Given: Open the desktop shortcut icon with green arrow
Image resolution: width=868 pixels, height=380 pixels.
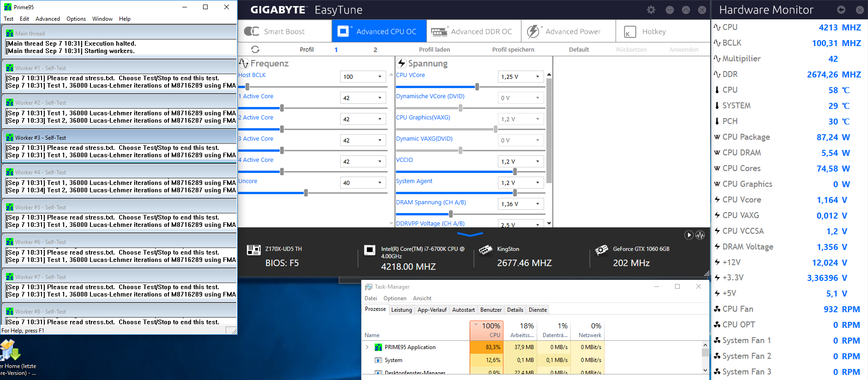Looking at the screenshot, I should [x=10, y=350].
